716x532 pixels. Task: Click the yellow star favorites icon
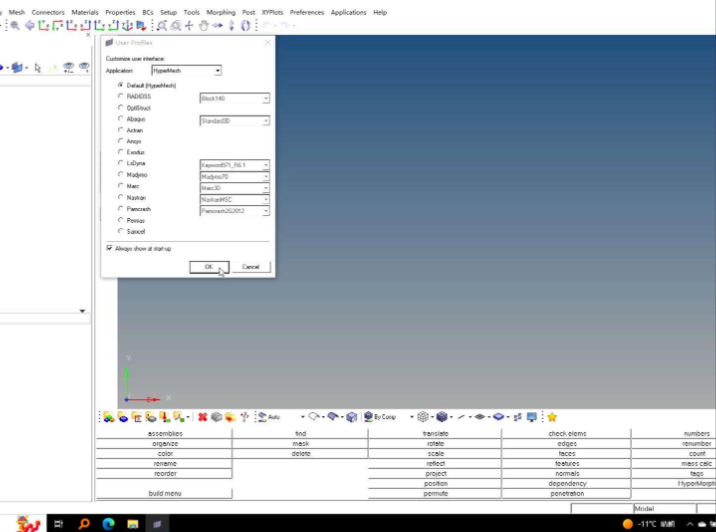(x=552, y=417)
